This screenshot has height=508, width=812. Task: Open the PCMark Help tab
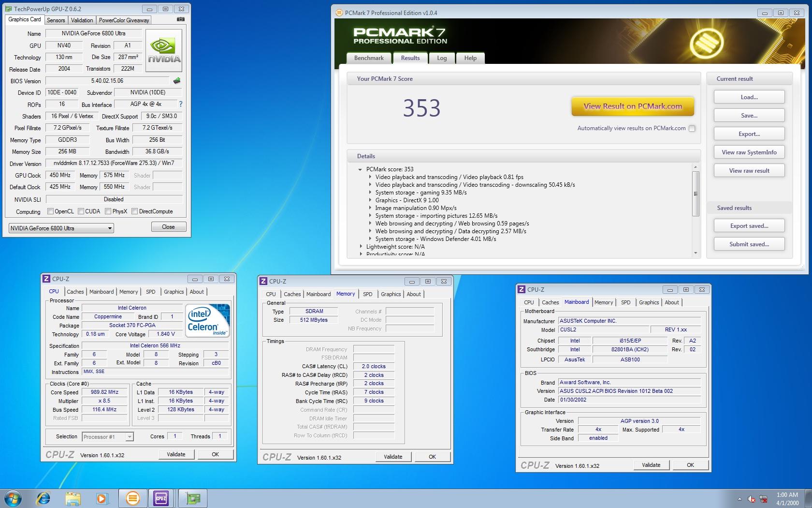(470, 58)
